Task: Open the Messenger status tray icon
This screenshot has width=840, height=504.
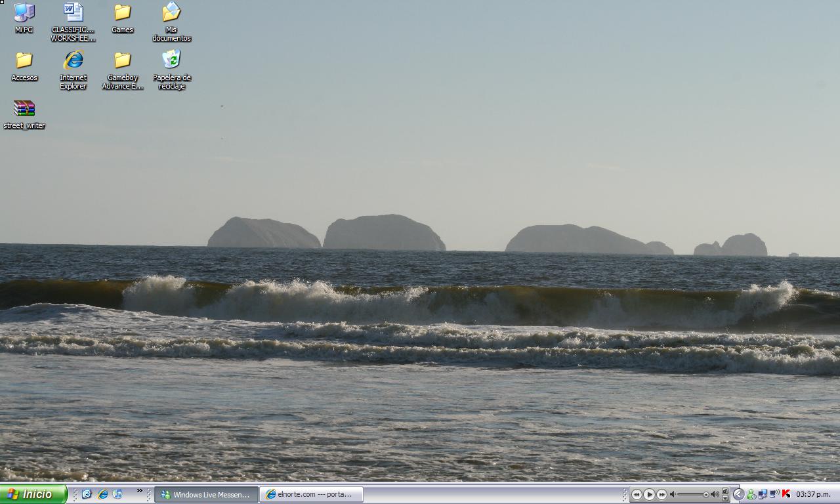Action: [751, 494]
